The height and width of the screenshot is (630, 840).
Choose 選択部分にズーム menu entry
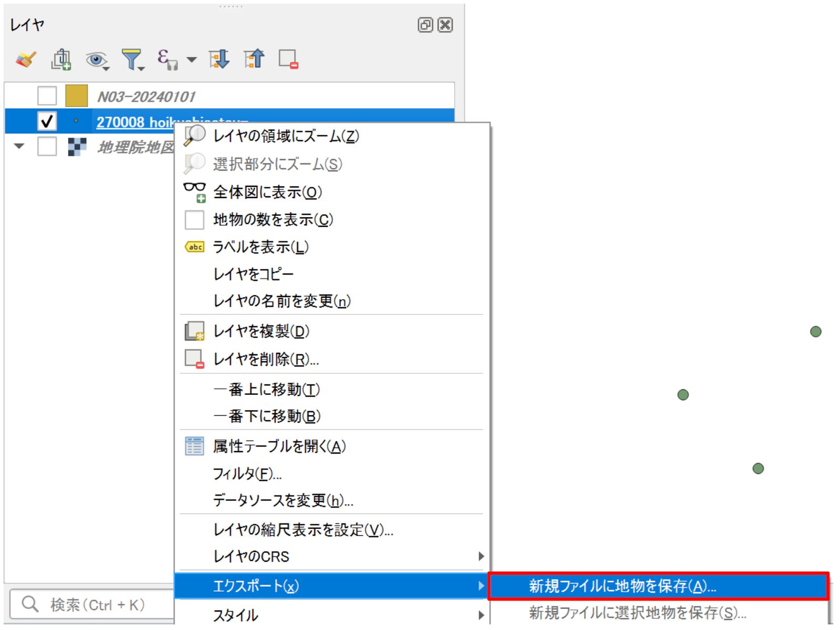pyautogui.click(x=331, y=164)
